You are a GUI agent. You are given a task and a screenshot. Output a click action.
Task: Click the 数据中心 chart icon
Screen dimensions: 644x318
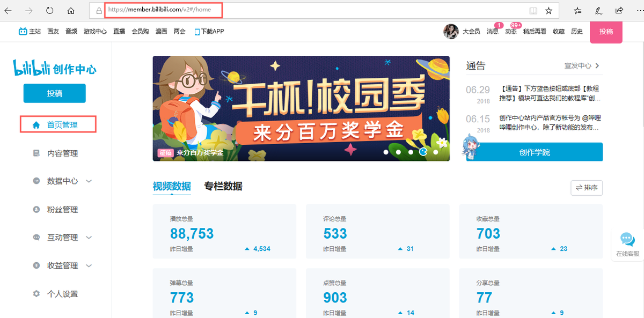click(36, 181)
